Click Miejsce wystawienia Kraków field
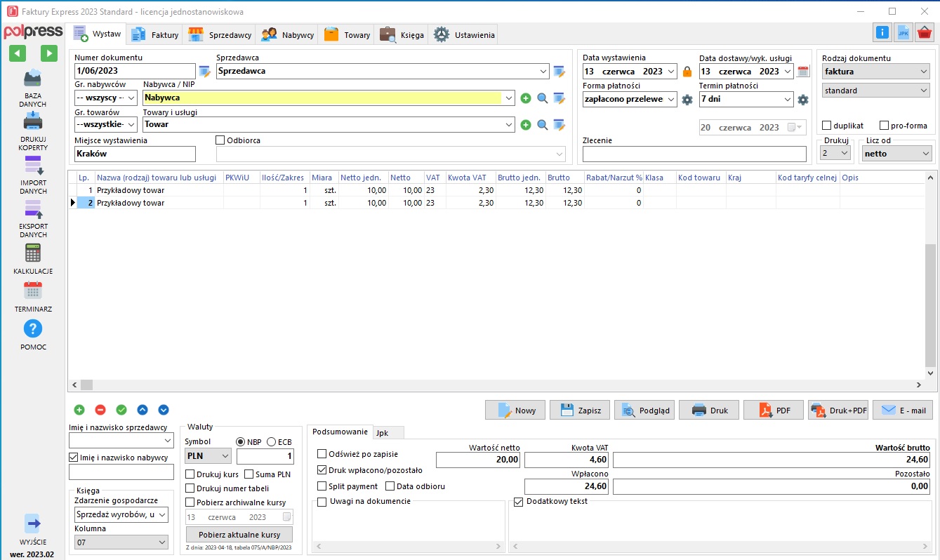 click(135, 154)
